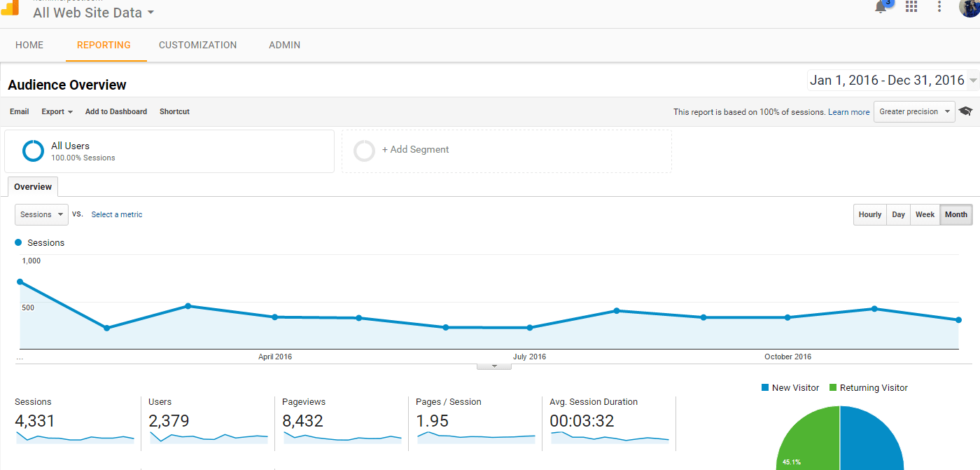The image size is (980, 470).
Task: Click the graduation cap education icon
Action: pos(966,111)
